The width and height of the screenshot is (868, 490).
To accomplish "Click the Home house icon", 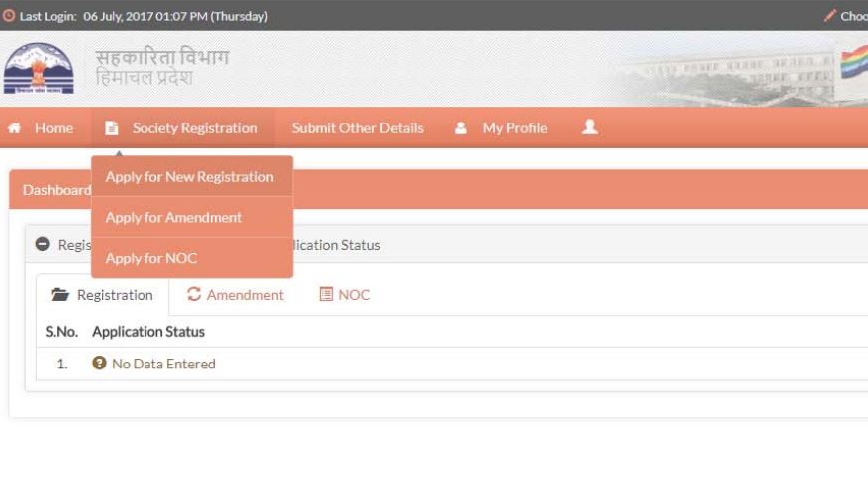I will point(14,128).
